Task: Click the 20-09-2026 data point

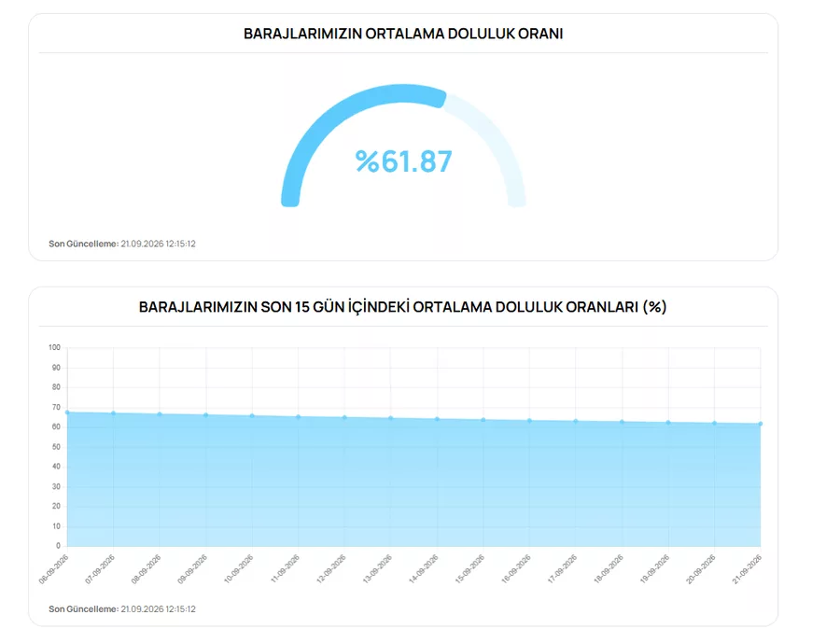Action: tap(715, 424)
